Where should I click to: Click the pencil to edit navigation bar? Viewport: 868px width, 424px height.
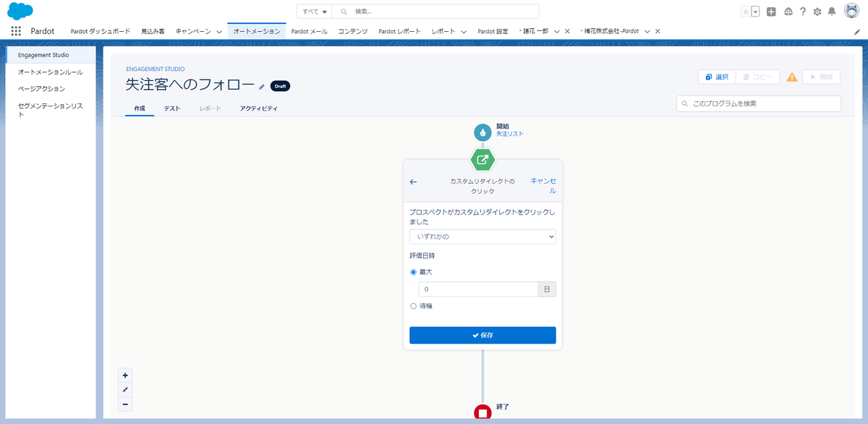[x=857, y=32]
